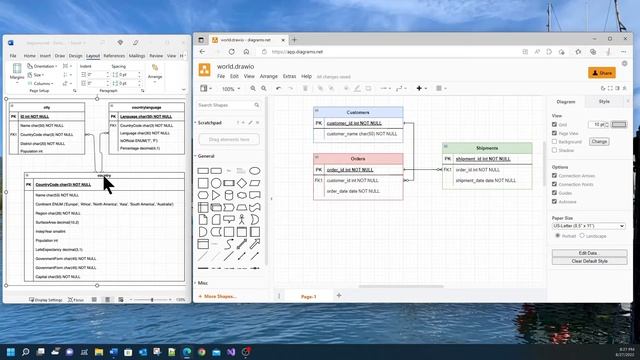
Task: Toggle the Grid checkbox
Action: [554, 124]
